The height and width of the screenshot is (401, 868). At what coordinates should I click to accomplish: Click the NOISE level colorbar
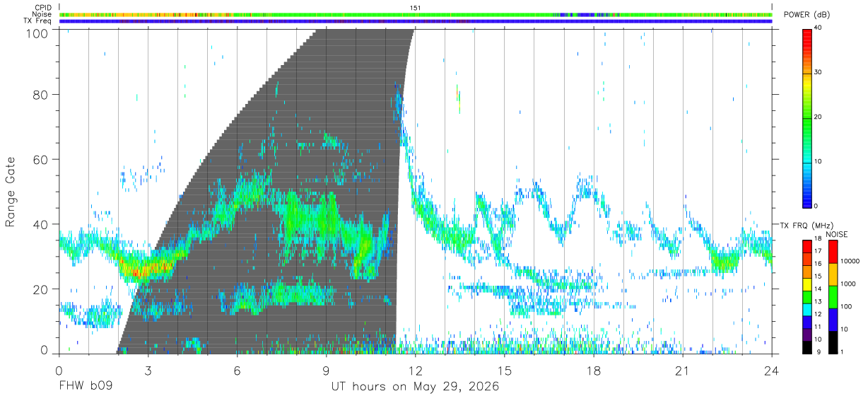pyautogui.click(x=833, y=296)
